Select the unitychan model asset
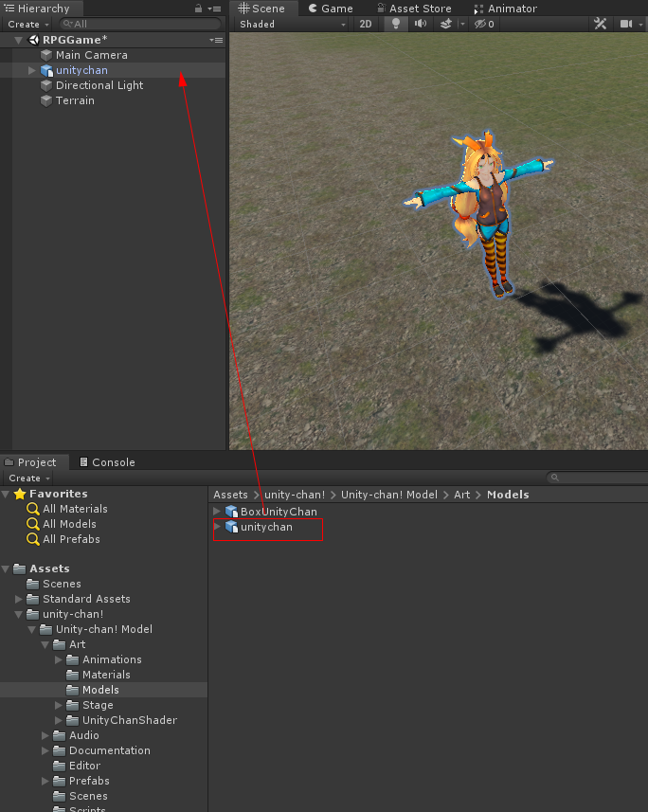The image size is (648, 812). click(266, 527)
